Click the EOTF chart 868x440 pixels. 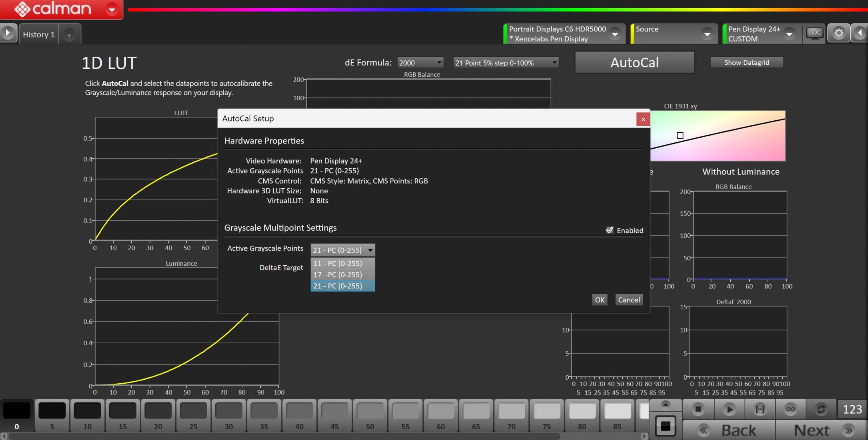pyautogui.click(x=156, y=179)
